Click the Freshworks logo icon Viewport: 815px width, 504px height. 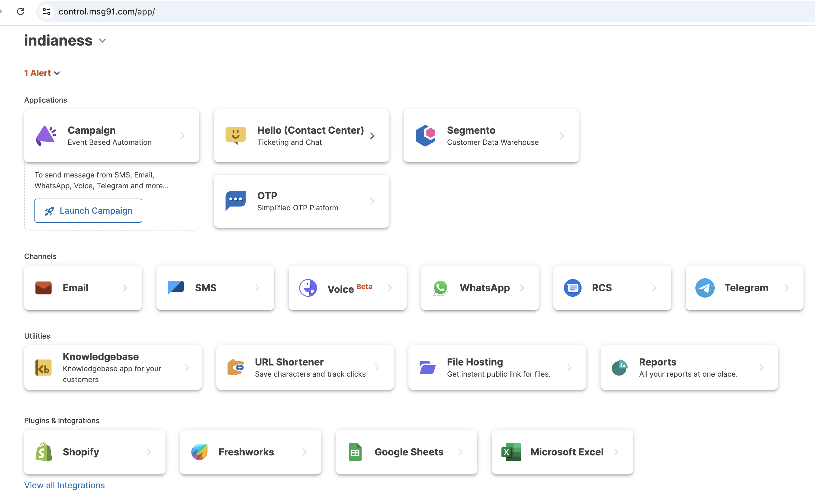pyautogui.click(x=199, y=452)
